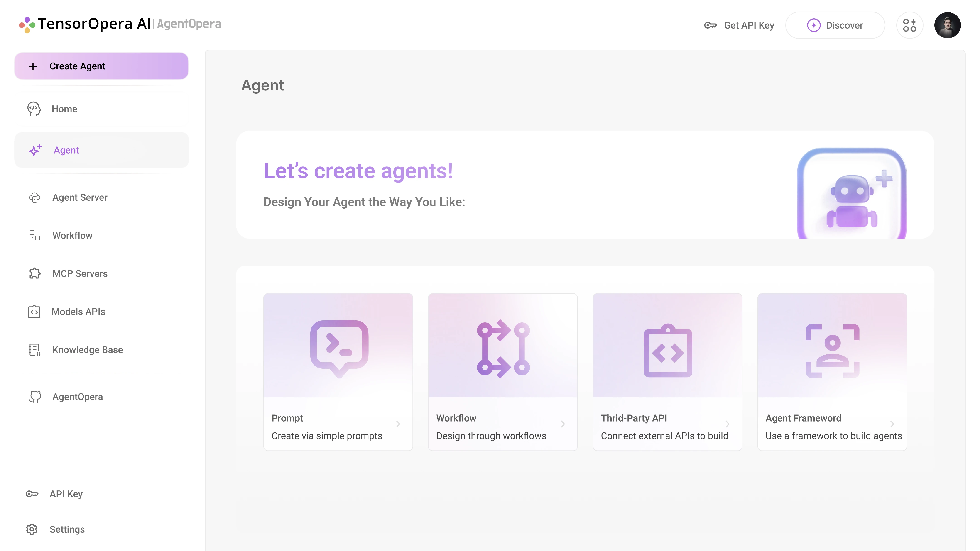Click the AgentOpera GitHub icon
This screenshot has width=980, height=551.
click(x=35, y=397)
